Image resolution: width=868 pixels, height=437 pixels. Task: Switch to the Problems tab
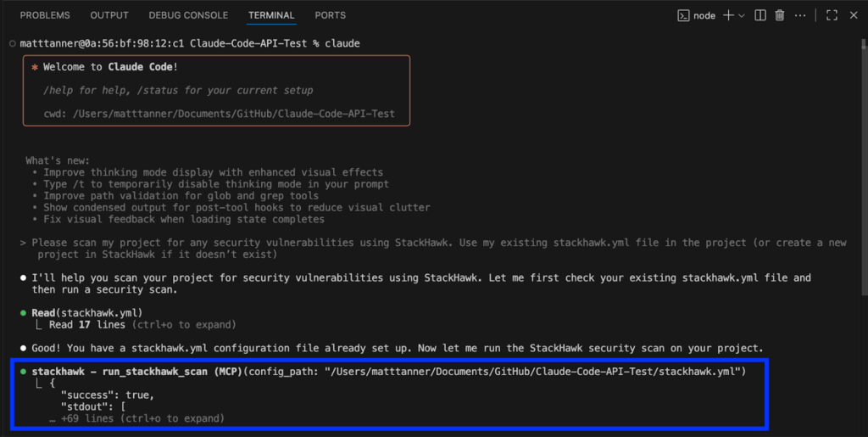pos(45,15)
